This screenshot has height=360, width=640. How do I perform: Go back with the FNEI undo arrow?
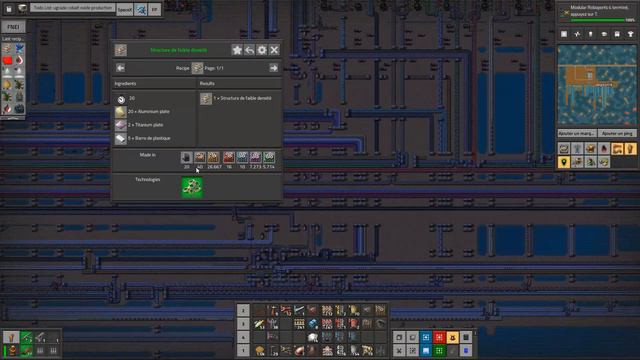(249, 50)
